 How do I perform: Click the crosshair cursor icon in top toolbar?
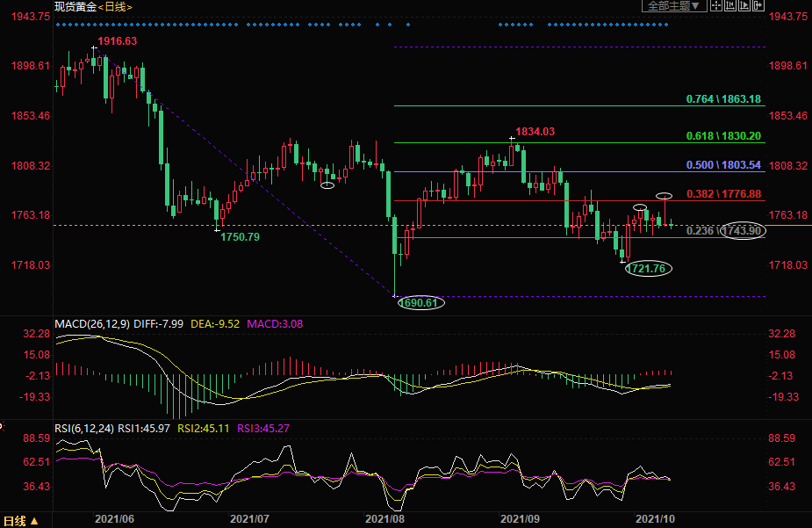(x=716, y=5)
